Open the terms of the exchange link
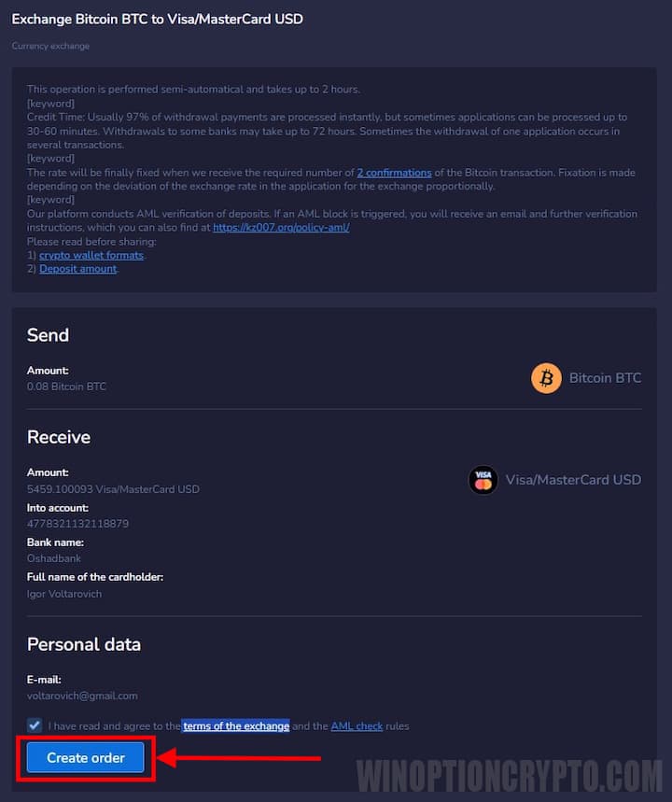 pyautogui.click(x=236, y=725)
